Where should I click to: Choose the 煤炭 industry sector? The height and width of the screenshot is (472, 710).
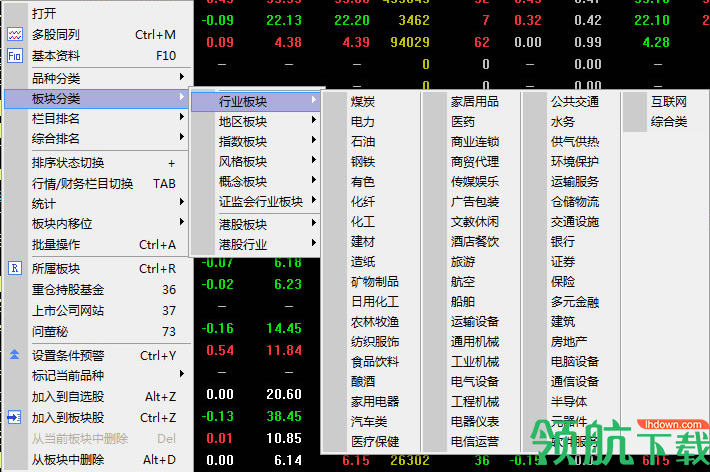pyautogui.click(x=363, y=101)
